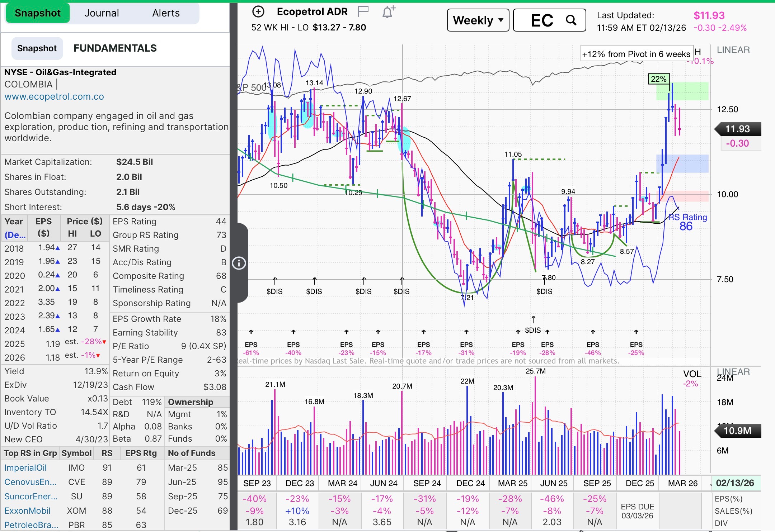Open the Journal tab

(x=102, y=13)
